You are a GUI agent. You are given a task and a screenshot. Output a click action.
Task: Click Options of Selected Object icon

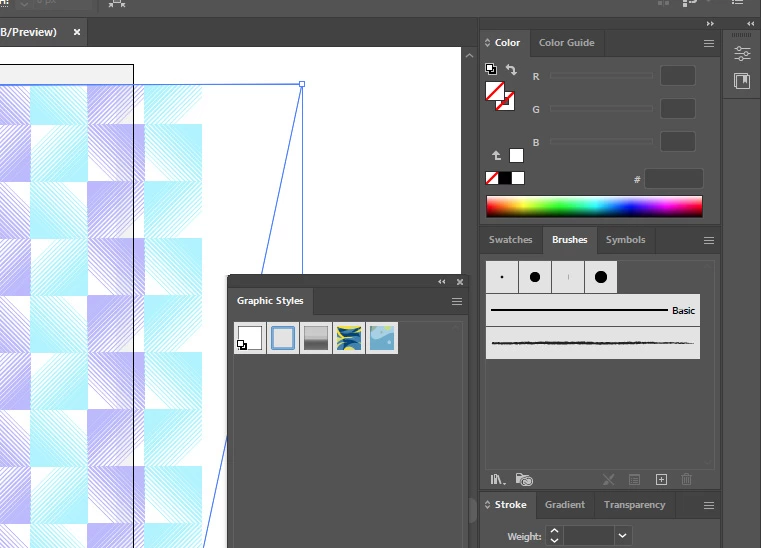click(x=634, y=480)
